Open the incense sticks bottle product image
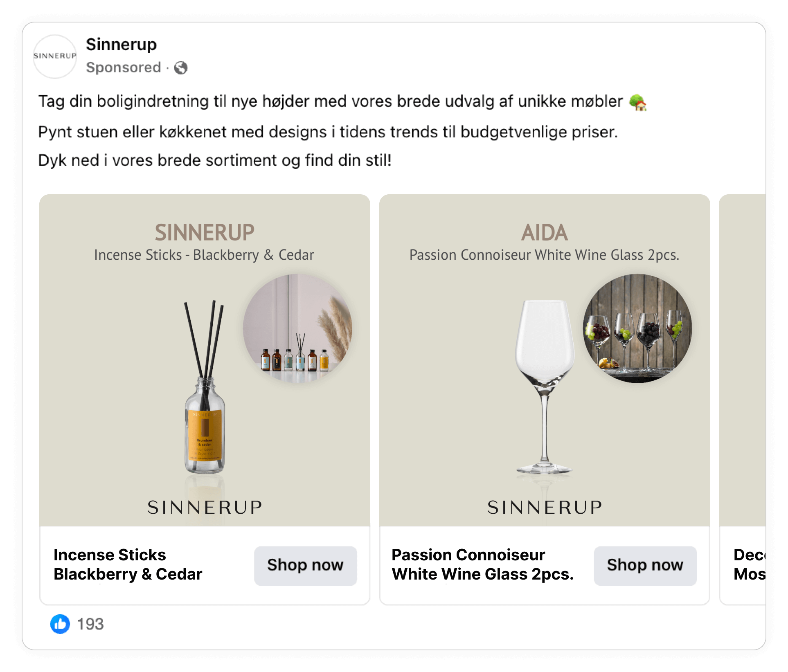The width and height of the screenshot is (788, 672). pyautogui.click(x=205, y=387)
